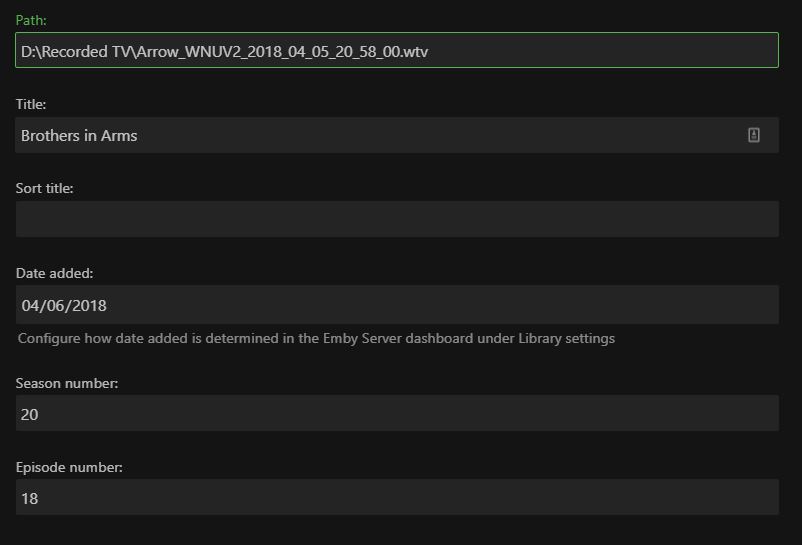
Task: Click the Season number field containing 20
Action: (397, 413)
